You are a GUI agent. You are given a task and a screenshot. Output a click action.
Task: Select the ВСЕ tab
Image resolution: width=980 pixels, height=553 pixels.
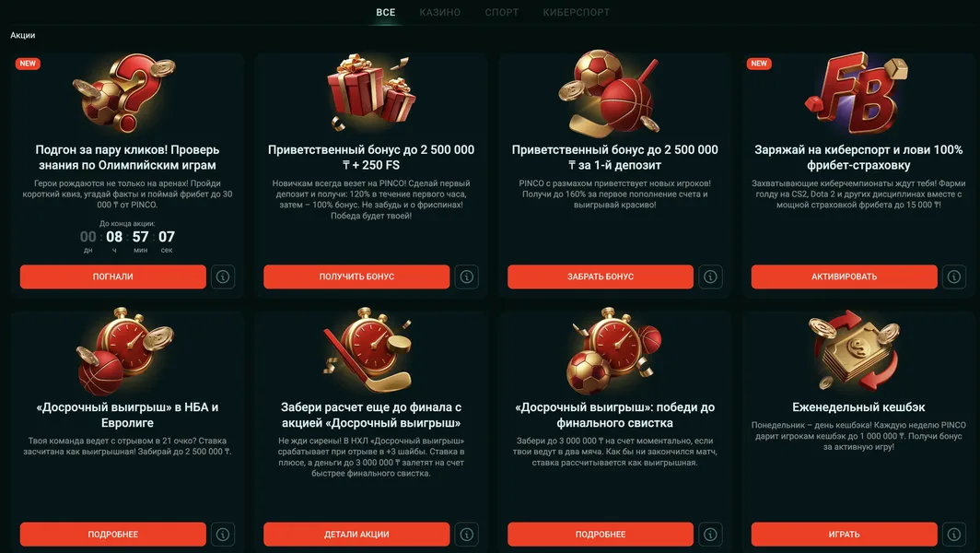(x=386, y=12)
